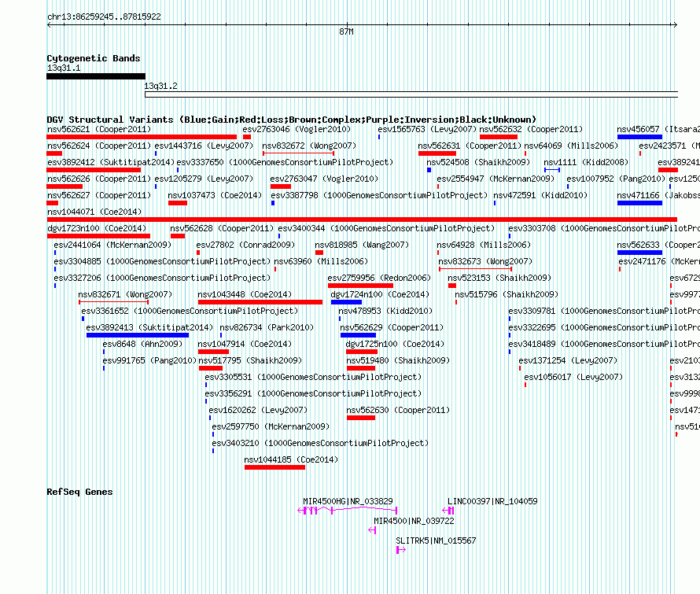Click the nsv562621 (Cooper2011) variant label
The height and width of the screenshot is (594, 700).
tap(99, 130)
